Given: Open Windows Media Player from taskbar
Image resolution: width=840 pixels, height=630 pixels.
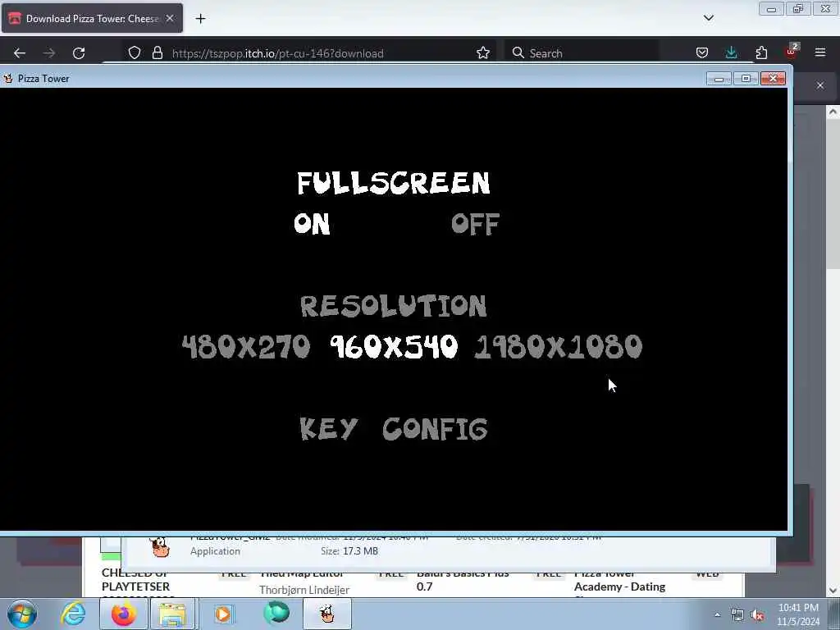Looking at the screenshot, I should click(223, 614).
